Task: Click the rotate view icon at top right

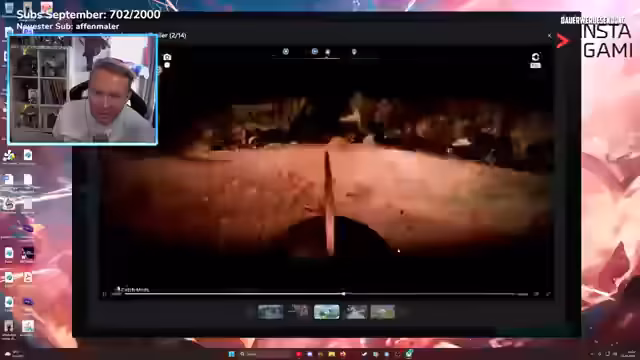Action: 536,57
